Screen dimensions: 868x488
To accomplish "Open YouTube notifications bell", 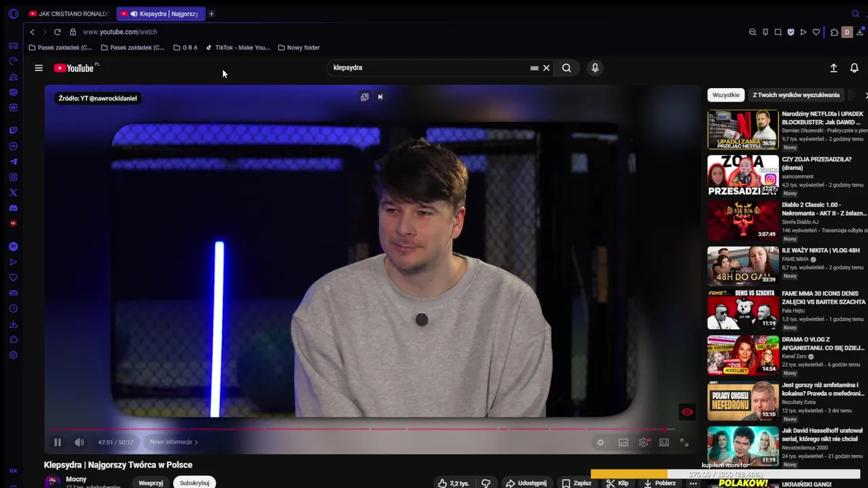I will click(854, 68).
